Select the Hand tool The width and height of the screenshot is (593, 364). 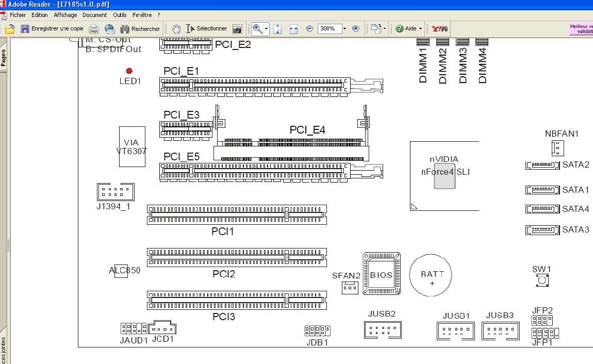176,29
